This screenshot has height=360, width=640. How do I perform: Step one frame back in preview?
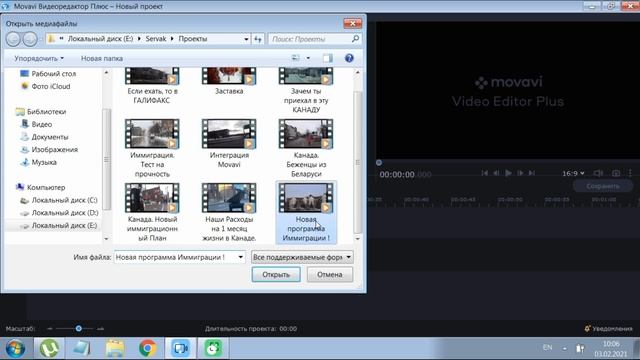pos(496,173)
